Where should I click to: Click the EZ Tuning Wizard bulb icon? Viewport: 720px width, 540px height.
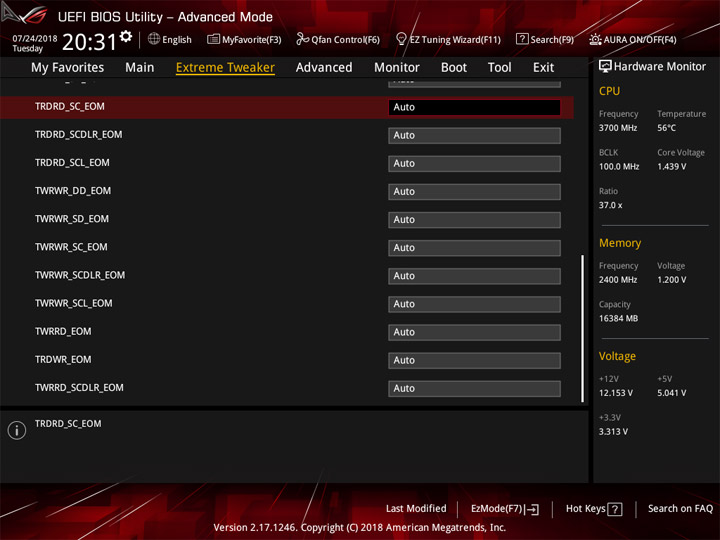click(401, 39)
